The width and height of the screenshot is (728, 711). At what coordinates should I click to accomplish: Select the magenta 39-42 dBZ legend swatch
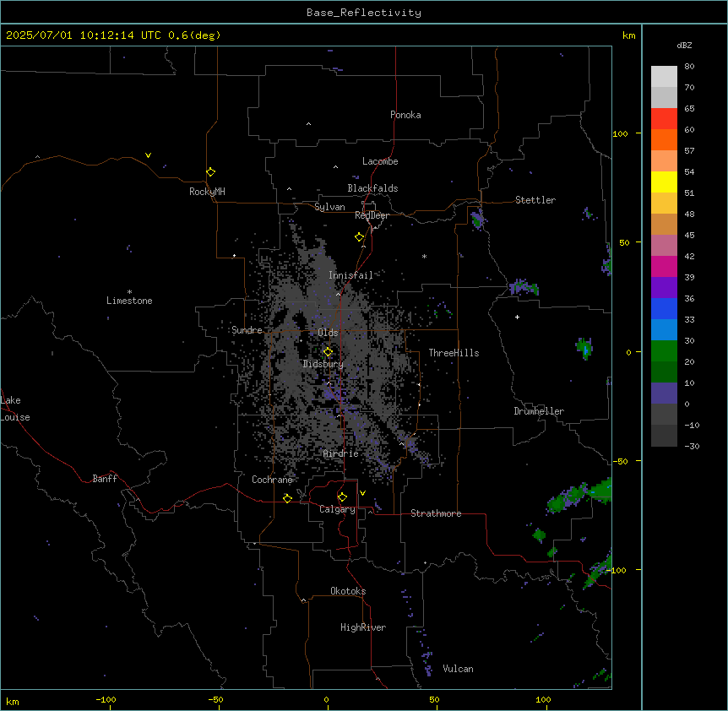click(x=664, y=266)
